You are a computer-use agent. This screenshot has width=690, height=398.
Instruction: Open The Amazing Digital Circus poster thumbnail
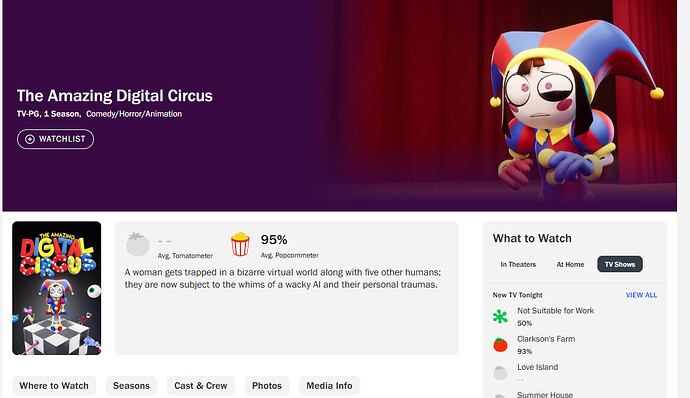point(57,288)
